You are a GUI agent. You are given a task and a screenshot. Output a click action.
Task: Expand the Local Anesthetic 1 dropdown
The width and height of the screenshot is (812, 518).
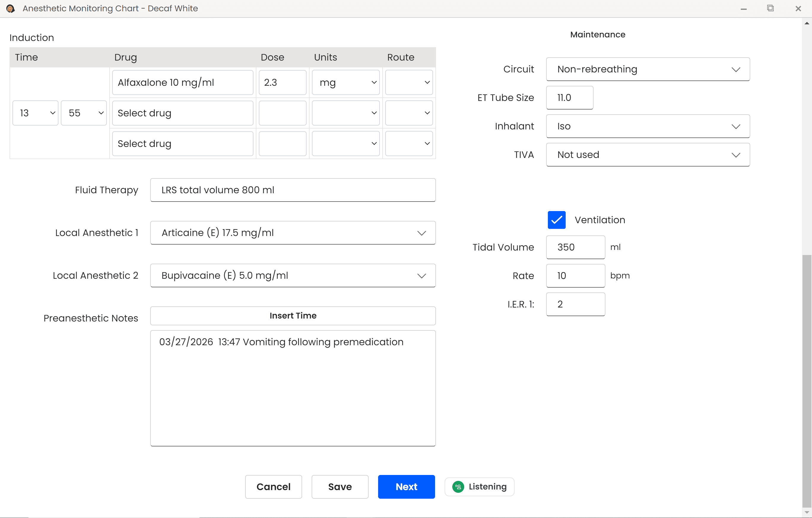pyautogui.click(x=293, y=233)
